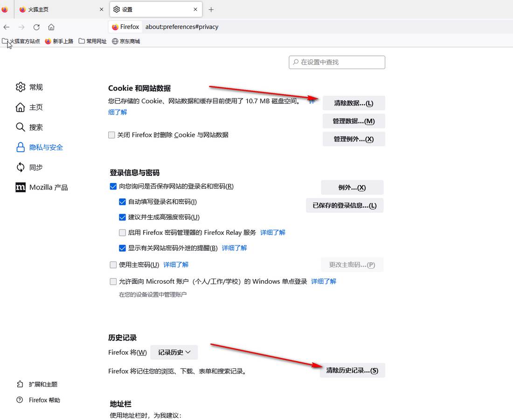The image size is (513, 420).
Task: Enable Firefox Relay 服务 checkbox
Action: click(x=122, y=232)
